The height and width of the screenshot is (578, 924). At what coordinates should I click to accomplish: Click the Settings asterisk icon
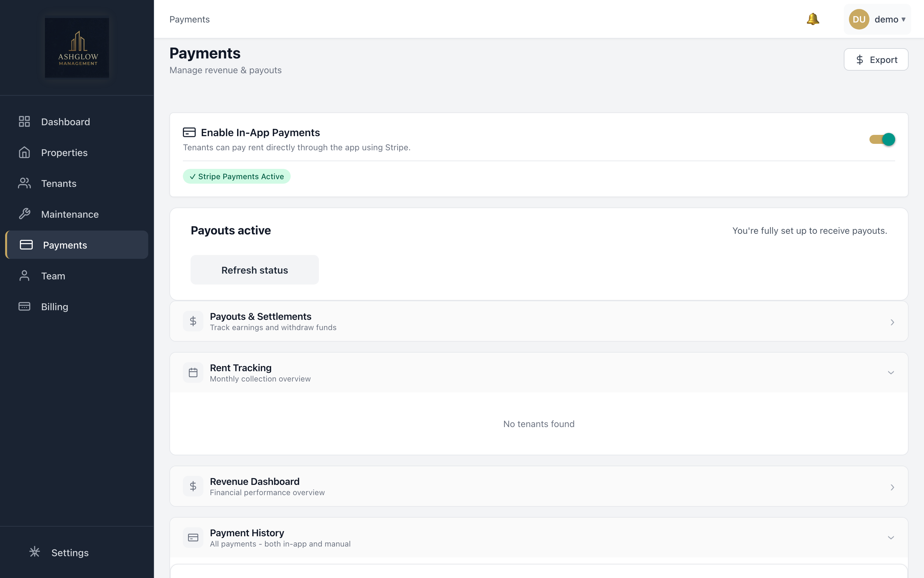[35, 552]
